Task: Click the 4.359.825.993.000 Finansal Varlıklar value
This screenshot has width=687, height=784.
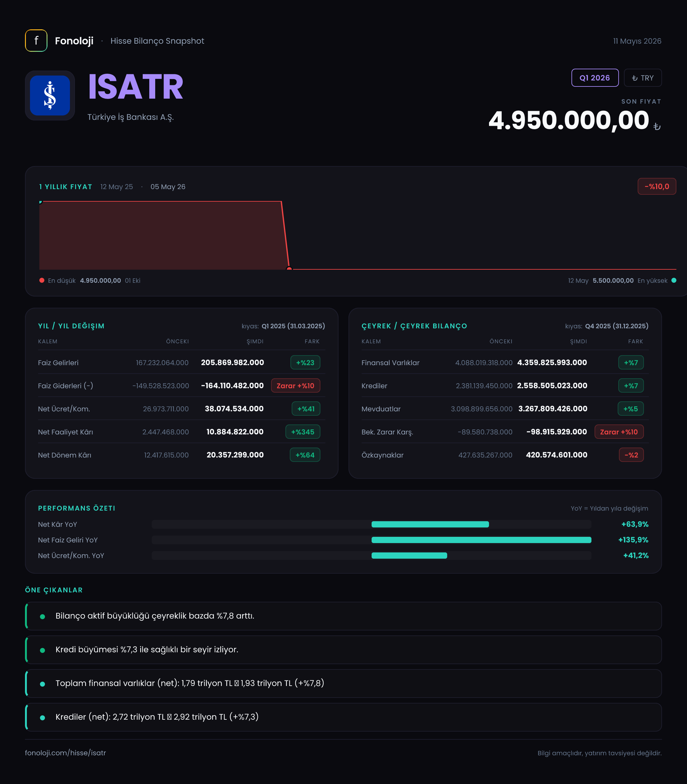Action: click(552, 362)
